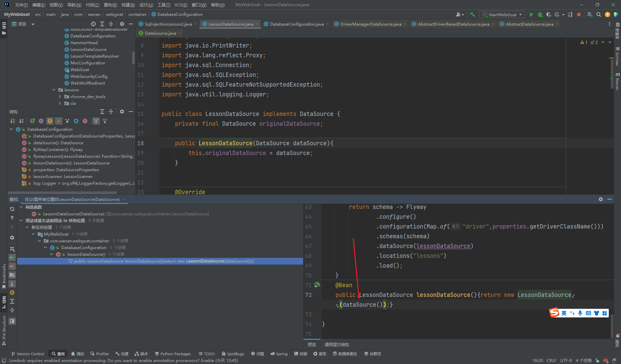Toggle show non-public members lock filter
This screenshot has width=621, height=364.
[59, 121]
